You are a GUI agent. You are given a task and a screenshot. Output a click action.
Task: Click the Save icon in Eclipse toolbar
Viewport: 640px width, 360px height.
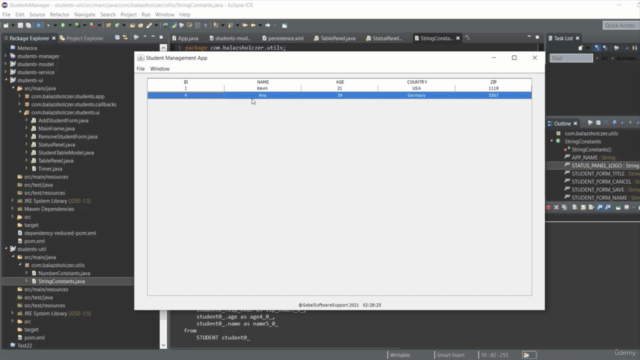[20, 25]
